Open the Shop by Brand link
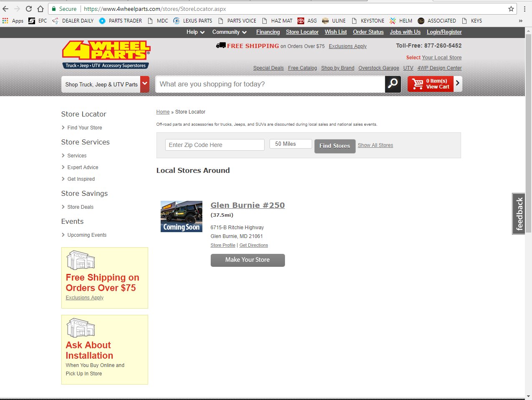 tap(338, 68)
